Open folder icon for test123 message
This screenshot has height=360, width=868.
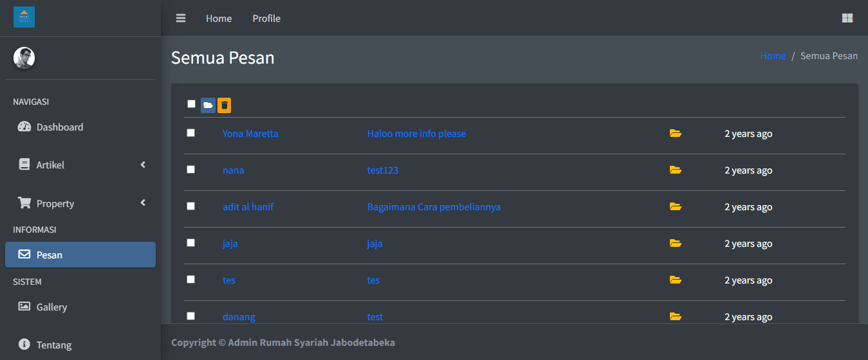[675, 170]
